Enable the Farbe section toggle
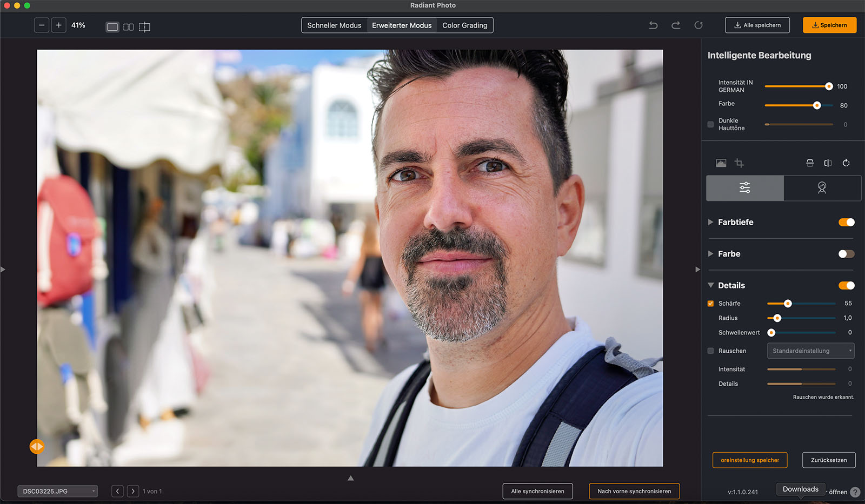The image size is (865, 504). 846,254
